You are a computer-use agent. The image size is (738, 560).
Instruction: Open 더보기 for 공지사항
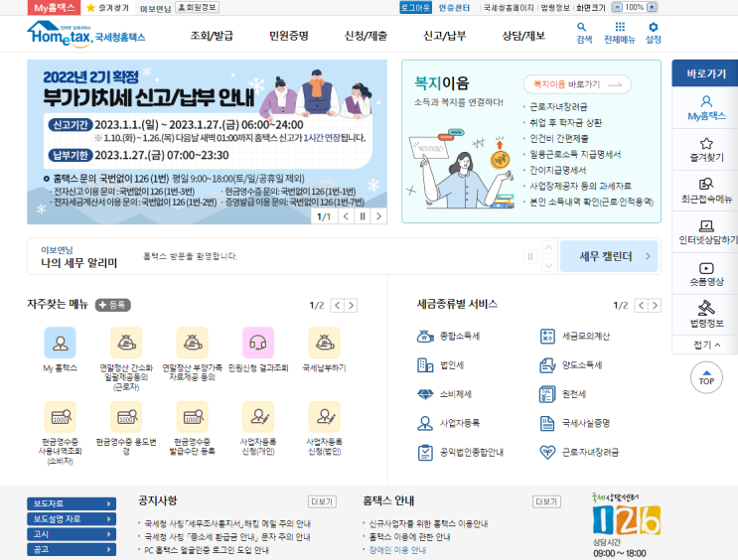tap(322, 501)
